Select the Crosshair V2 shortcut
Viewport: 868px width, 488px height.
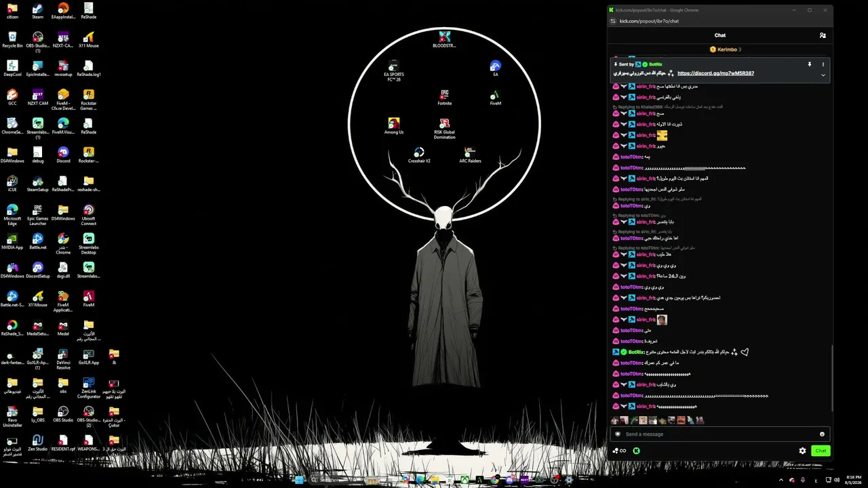tap(419, 155)
